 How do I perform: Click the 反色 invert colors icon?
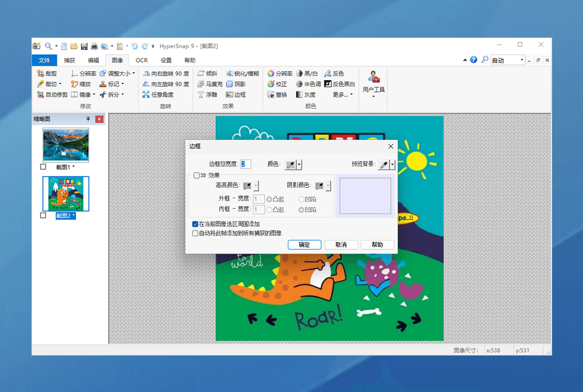328,73
